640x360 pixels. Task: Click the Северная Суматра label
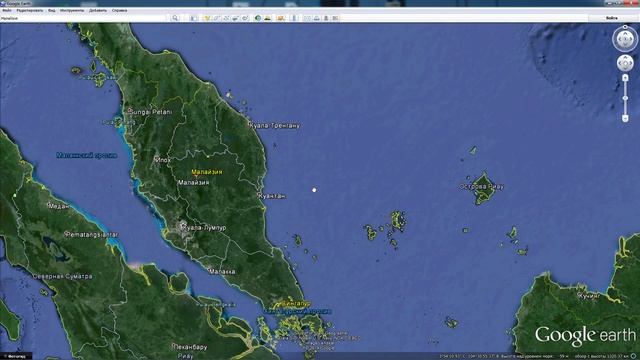tap(62, 276)
